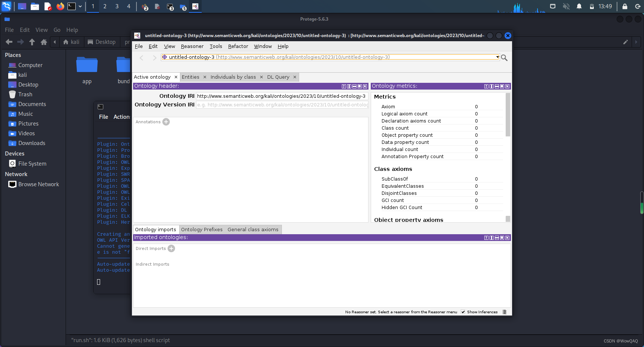Click the Ontology Version IRI field
Image resolution: width=644 pixels, height=347 pixels.
click(x=282, y=105)
